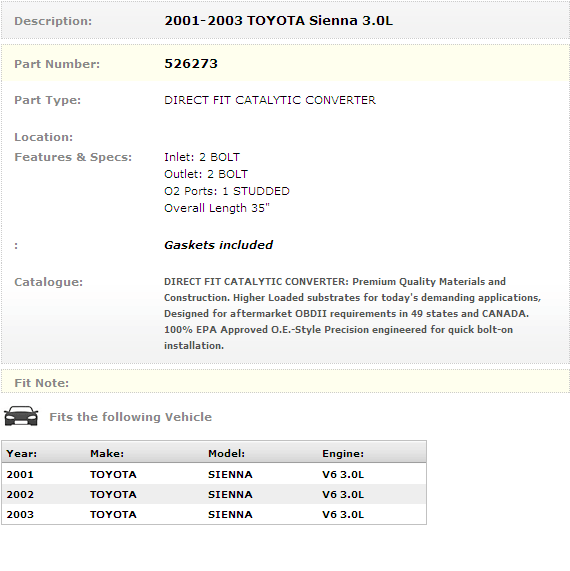Image resolution: width=570 pixels, height=571 pixels.
Task: Click the 2001-2003 TOYOTA Sienna 3.0L description
Action: 279,21
